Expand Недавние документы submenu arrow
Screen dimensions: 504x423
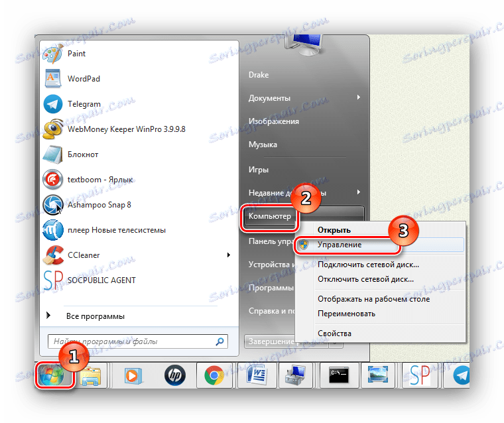pos(358,192)
